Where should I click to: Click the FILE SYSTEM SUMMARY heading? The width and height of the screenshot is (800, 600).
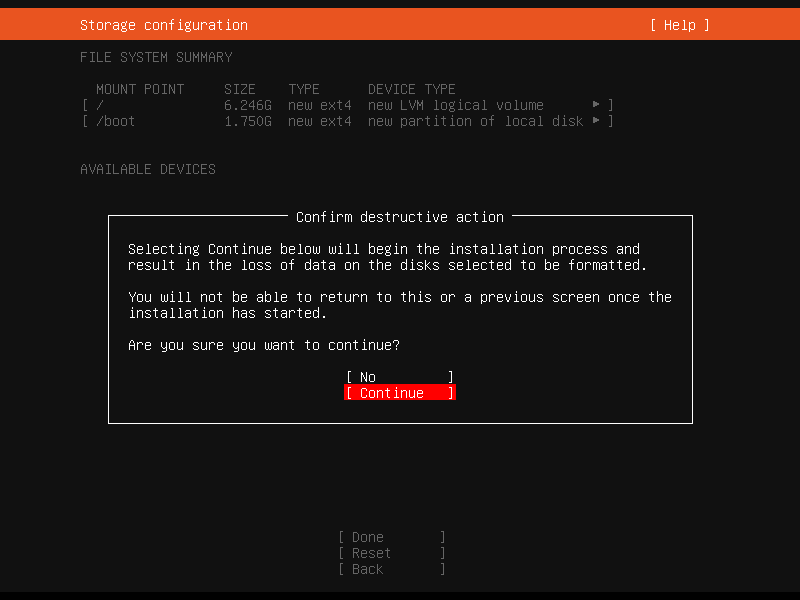[x=156, y=57]
